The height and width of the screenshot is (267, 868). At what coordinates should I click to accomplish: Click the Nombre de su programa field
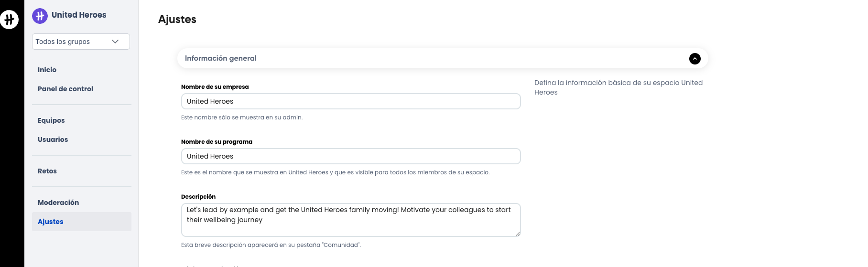pos(351,156)
